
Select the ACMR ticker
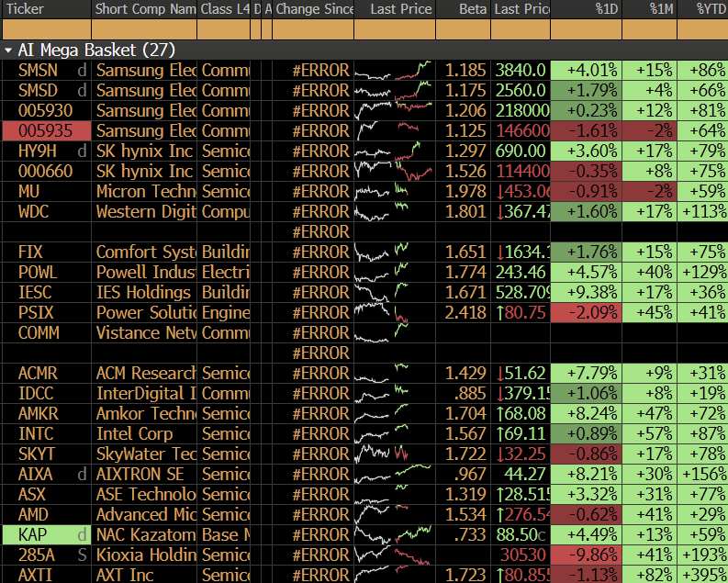(x=38, y=373)
